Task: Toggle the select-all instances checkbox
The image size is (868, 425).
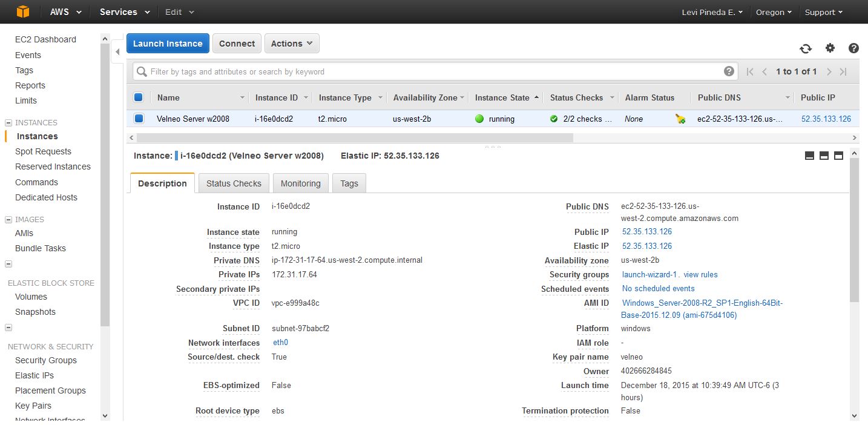Action: coord(138,97)
